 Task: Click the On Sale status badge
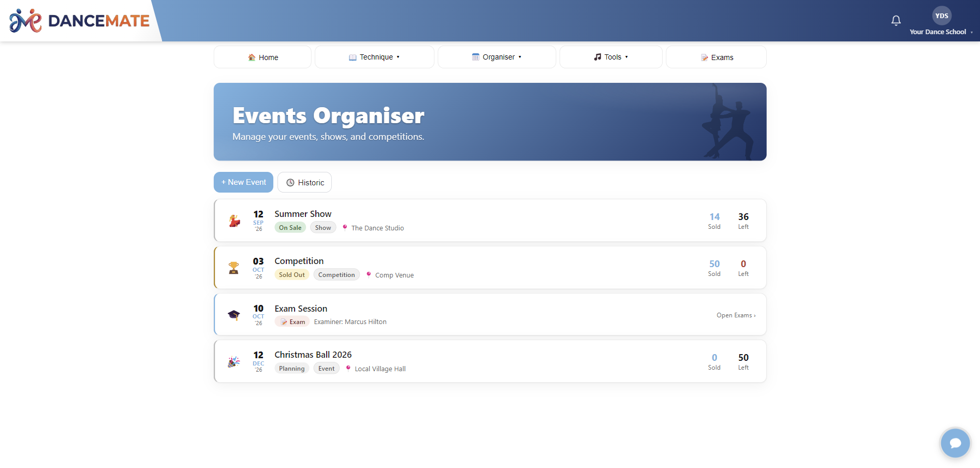(x=290, y=228)
